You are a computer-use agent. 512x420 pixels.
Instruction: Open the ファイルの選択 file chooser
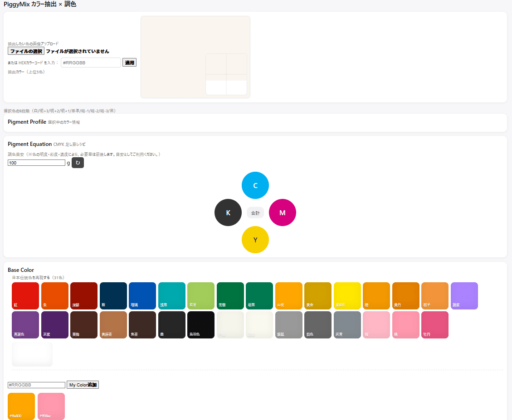(x=26, y=51)
